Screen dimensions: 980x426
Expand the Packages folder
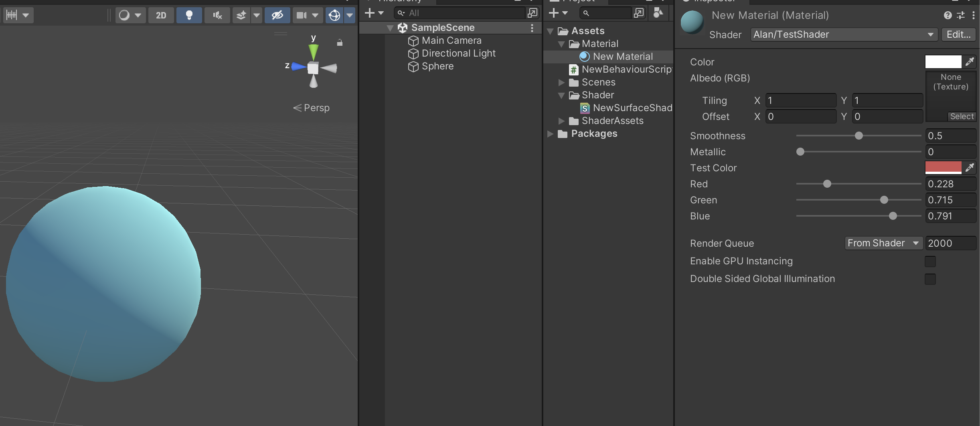click(x=550, y=134)
